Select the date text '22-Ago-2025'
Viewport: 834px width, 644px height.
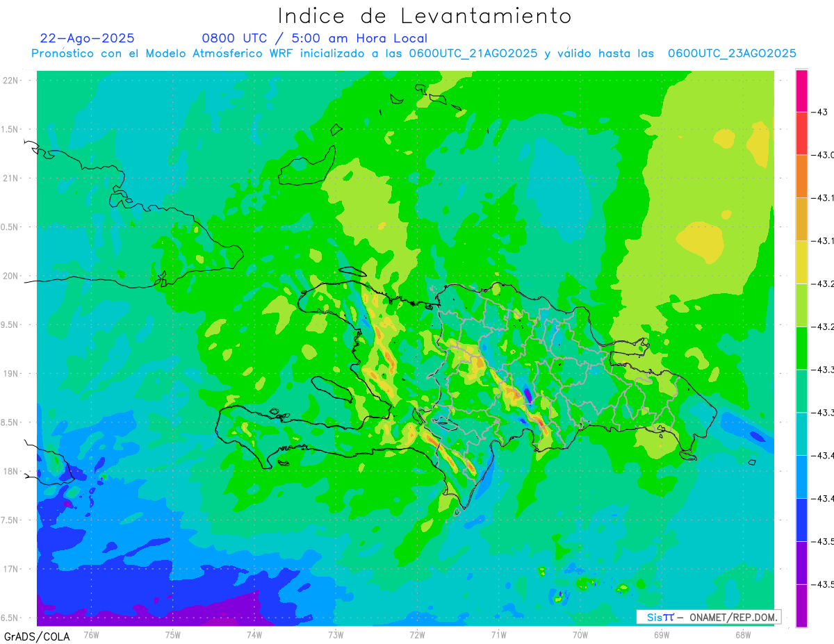[88, 38]
